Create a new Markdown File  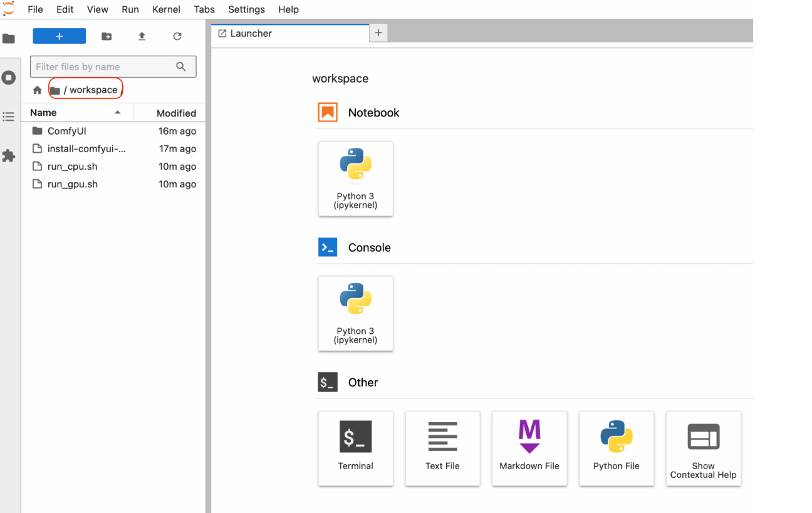point(529,448)
